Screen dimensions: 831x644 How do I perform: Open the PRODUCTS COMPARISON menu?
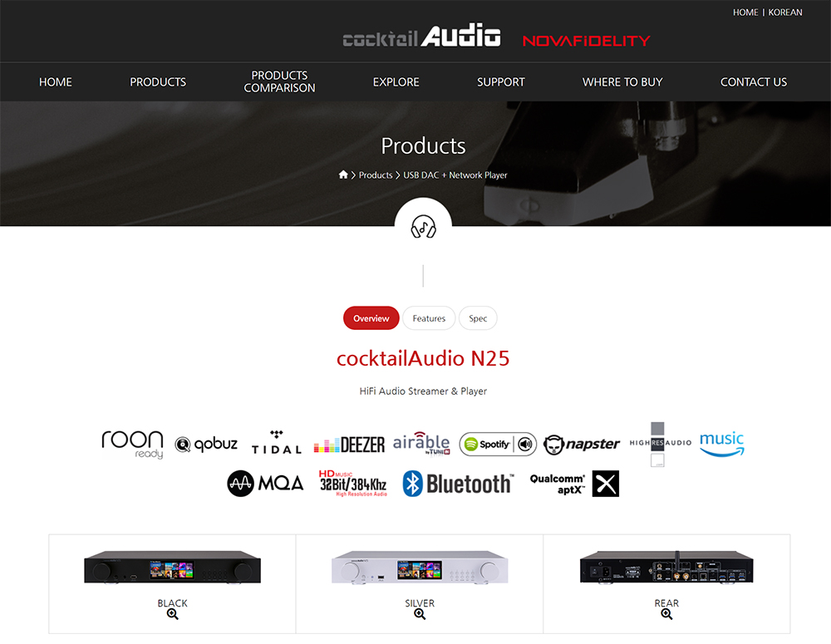tap(279, 81)
